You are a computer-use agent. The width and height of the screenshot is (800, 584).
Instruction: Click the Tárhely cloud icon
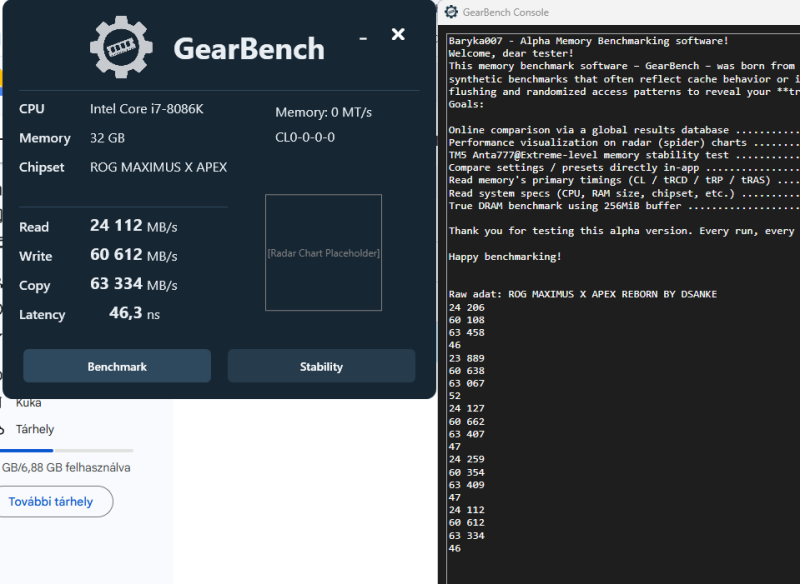coord(2,429)
